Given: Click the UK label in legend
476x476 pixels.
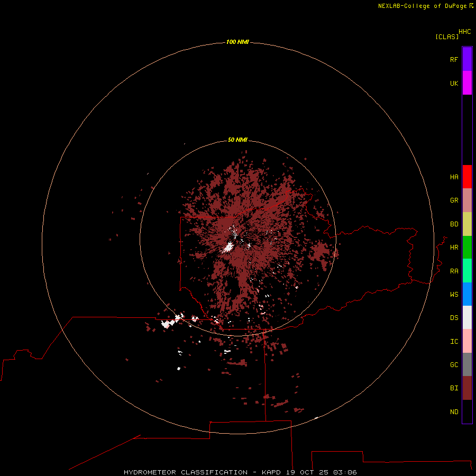Looking at the screenshot, I should (x=454, y=84).
